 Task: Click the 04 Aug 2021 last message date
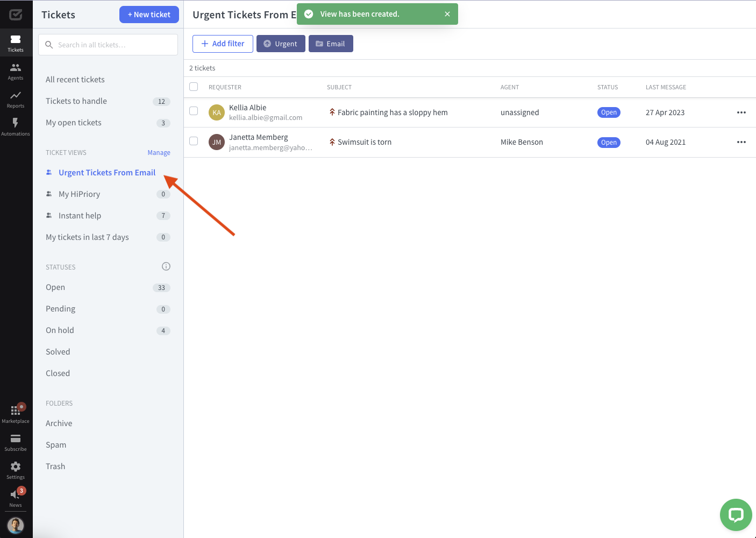(x=666, y=142)
